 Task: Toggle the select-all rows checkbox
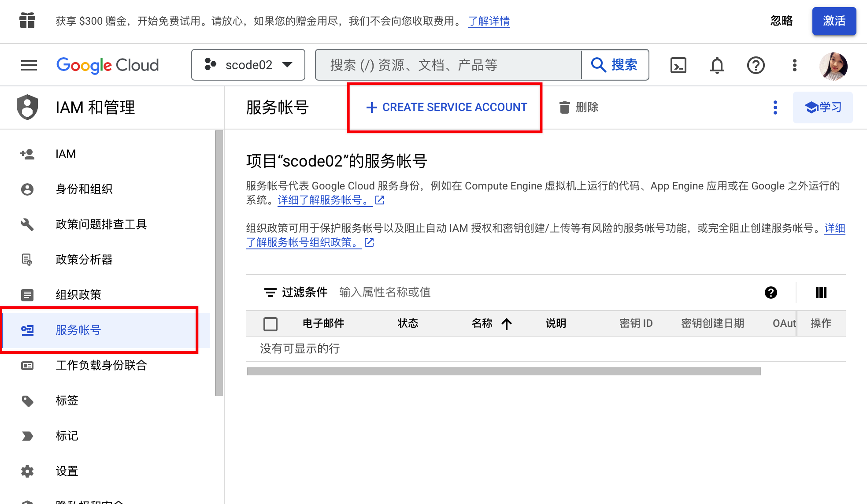(270, 324)
